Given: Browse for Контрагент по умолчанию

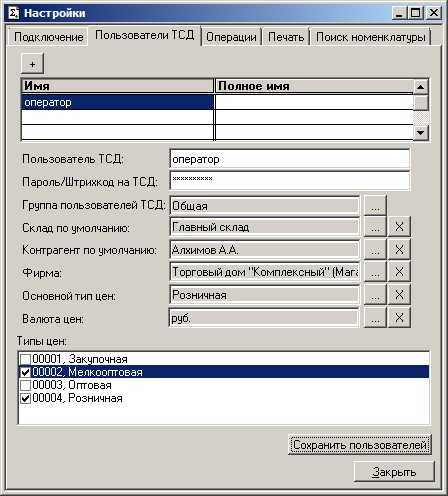Looking at the screenshot, I should pyautogui.click(x=375, y=249).
